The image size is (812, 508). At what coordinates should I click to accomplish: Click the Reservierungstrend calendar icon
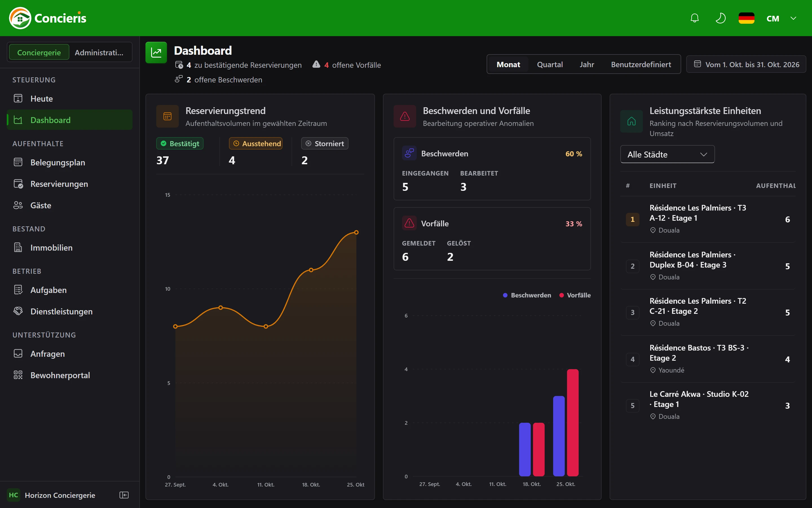[167, 116]
